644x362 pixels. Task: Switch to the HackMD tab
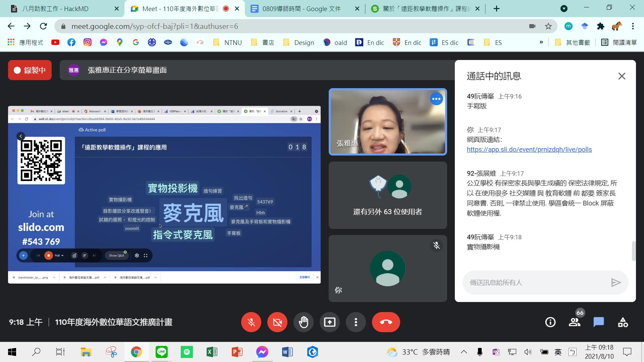(57, 8)
